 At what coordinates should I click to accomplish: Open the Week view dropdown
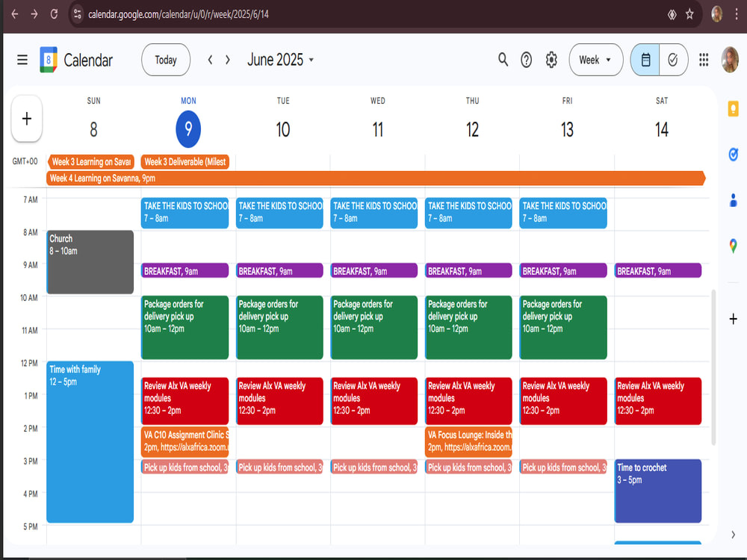[595, 60]
